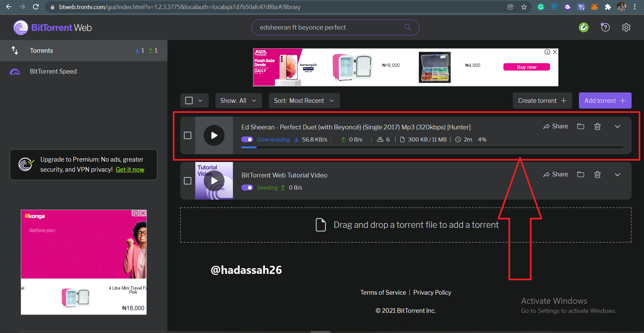644x333 pixels.
Task: Click the browser back arrow
Action: 9,7
